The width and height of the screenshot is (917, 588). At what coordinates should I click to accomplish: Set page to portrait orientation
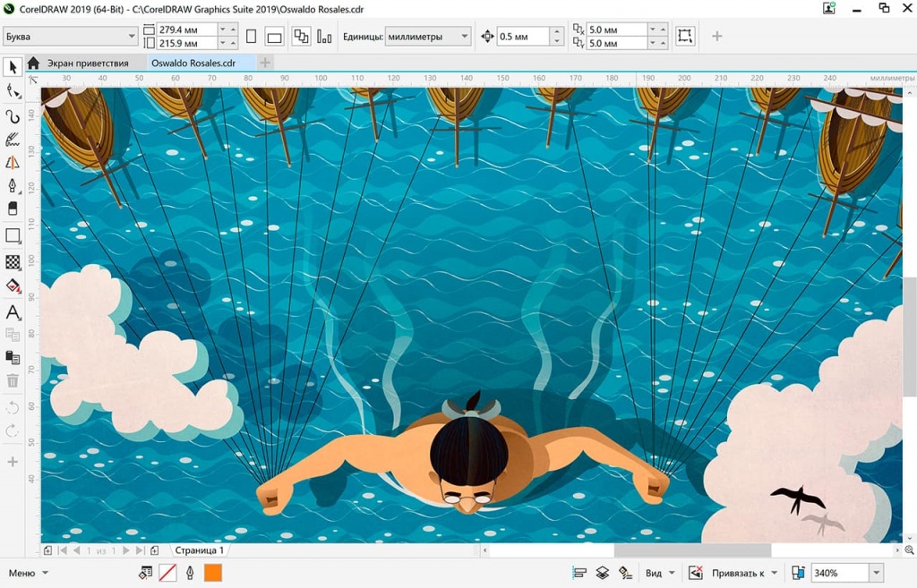point(251,36)
